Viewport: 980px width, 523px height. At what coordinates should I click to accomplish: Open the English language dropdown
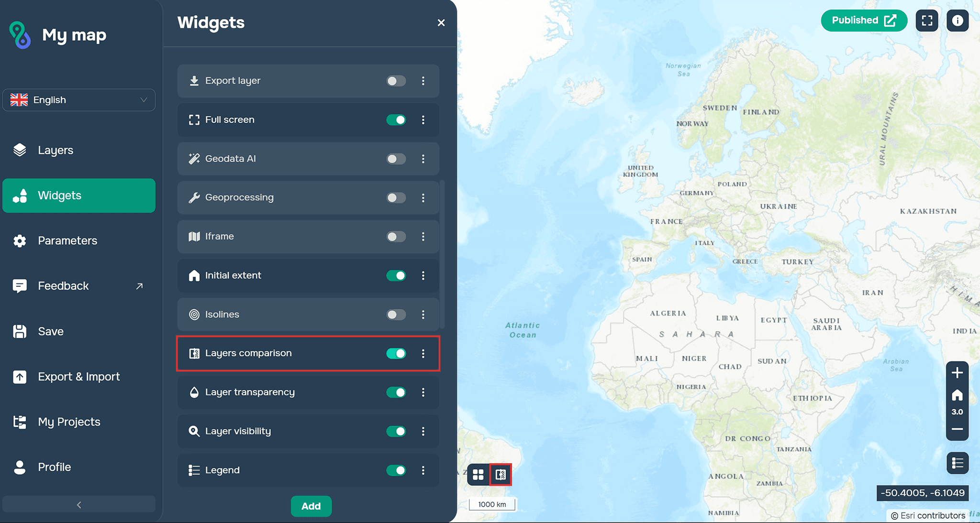(79, 100)
